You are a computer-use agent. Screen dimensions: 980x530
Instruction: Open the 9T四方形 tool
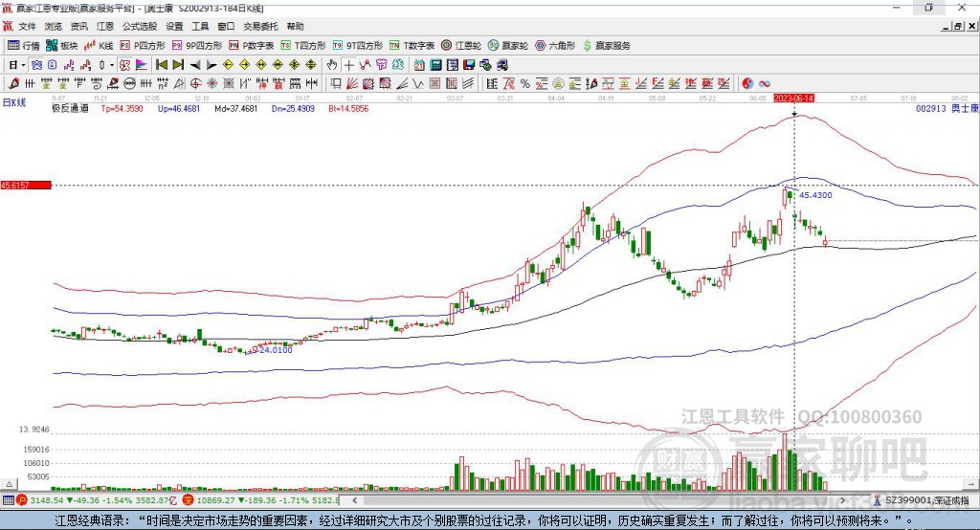click(x=358, y=46)
